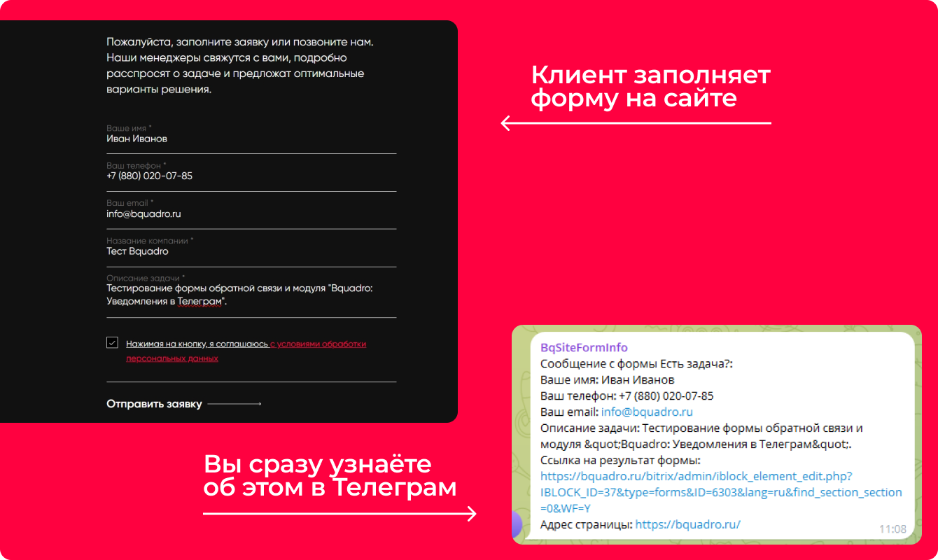Click the left-pointing arrow under 'Клиент заполняет'

point(635,124)
